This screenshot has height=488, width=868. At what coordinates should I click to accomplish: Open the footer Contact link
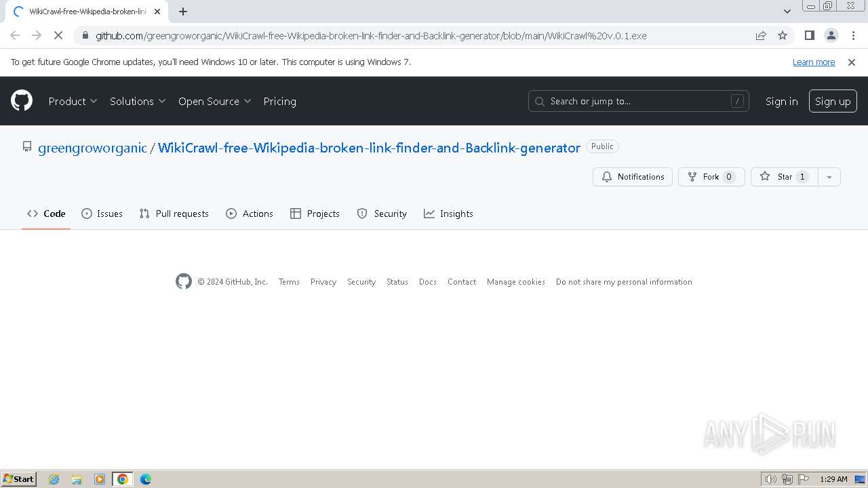coord(462,282)
